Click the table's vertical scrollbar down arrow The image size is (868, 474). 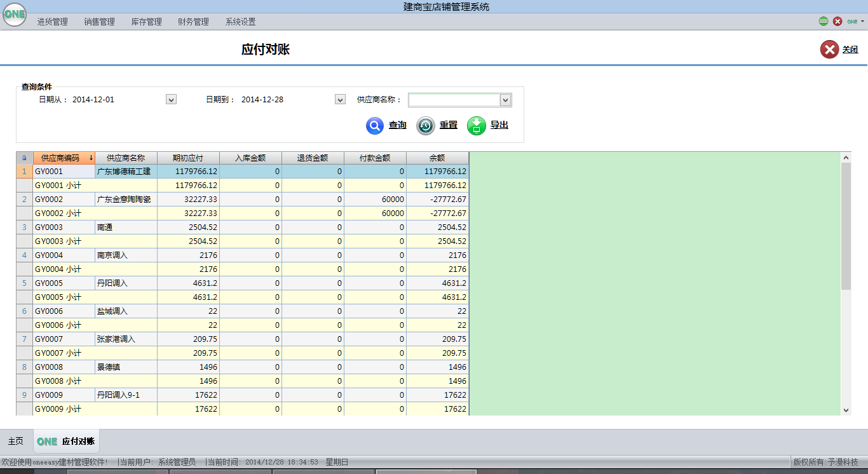pos(846,410)
